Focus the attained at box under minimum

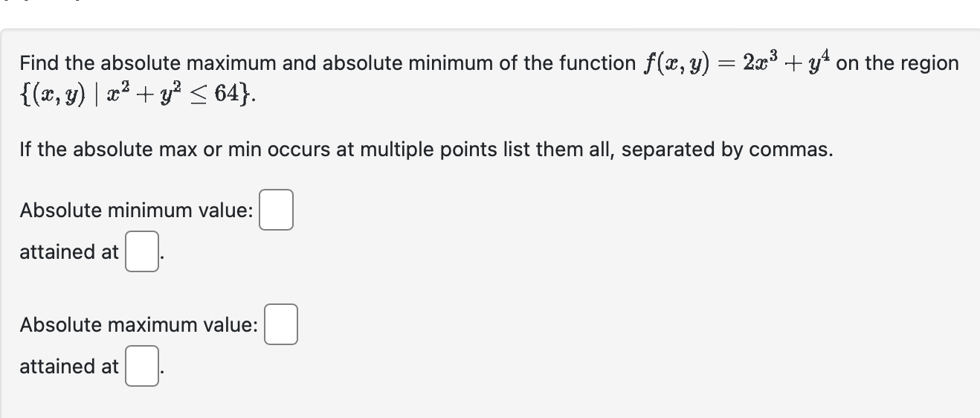click(141, 252)
